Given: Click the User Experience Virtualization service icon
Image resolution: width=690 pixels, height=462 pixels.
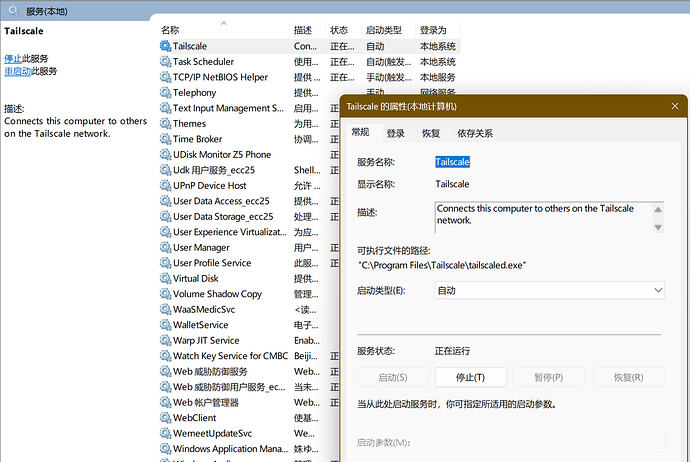Looking at the screenshot, I should coord(165,232).
